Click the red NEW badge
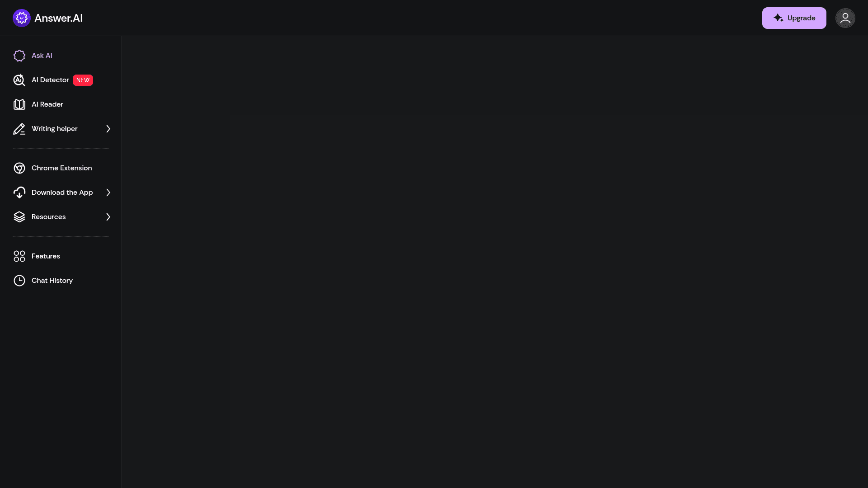 [x=83, y=80]
